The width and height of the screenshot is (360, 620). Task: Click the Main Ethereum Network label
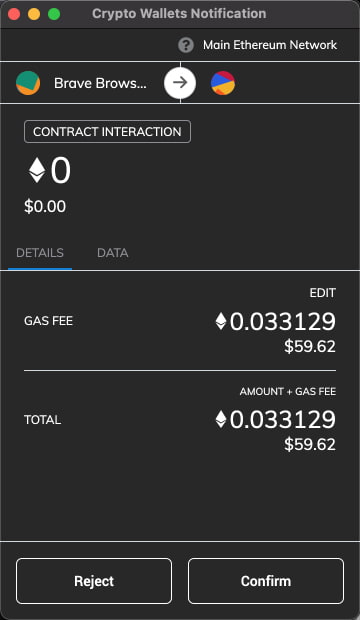pyautogui.click(x=270, y=45)
